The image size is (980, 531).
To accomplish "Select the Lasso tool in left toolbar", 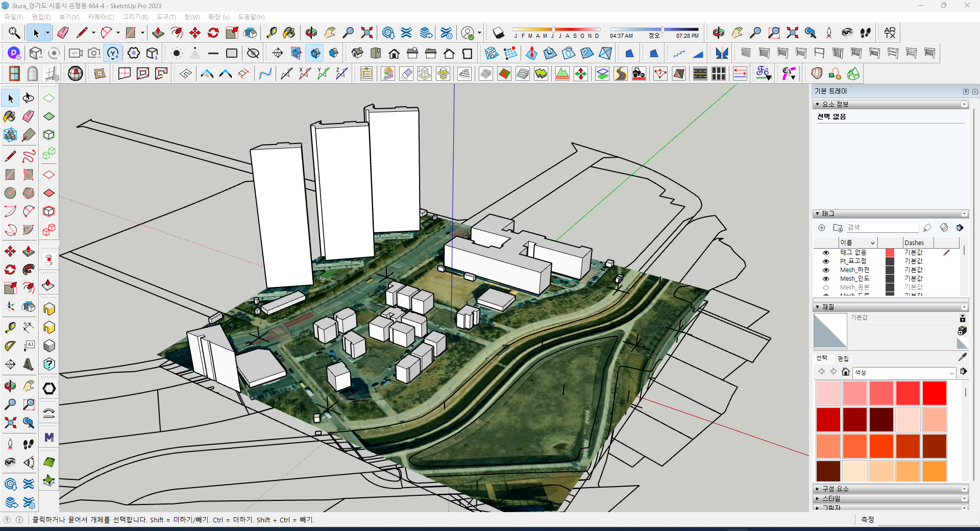I will [x=29, y=98].
